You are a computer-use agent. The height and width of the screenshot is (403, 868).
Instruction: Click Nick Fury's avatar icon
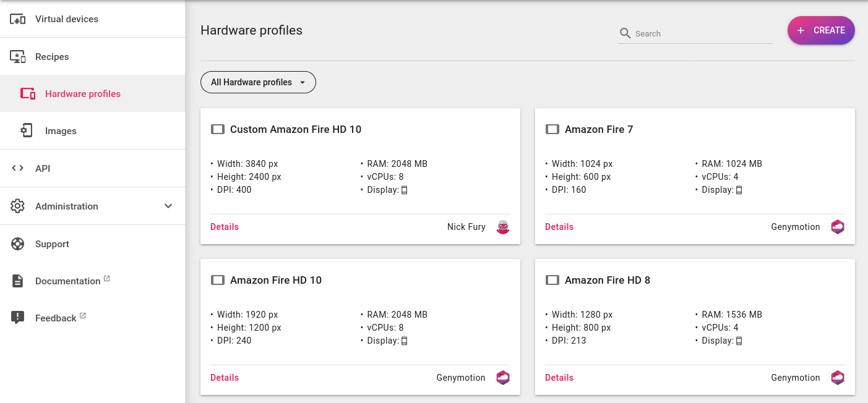pos(503,227)
